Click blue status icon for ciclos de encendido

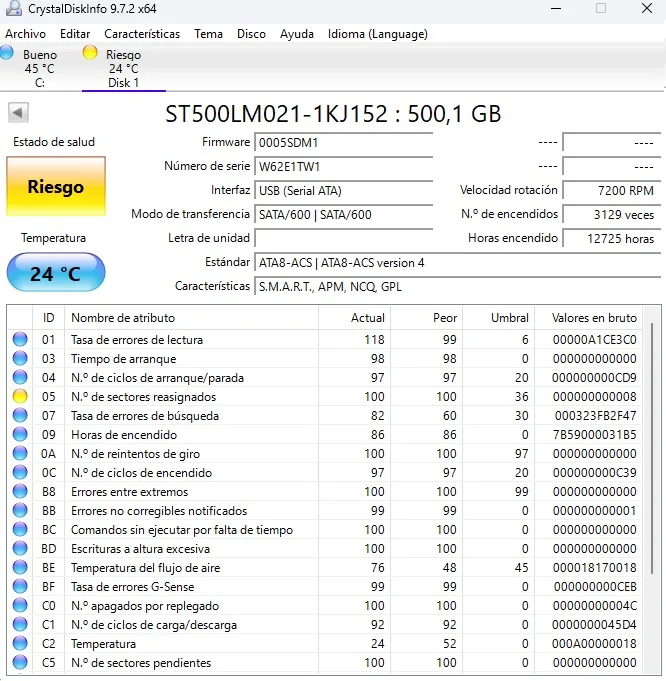[x=20, y=473]
